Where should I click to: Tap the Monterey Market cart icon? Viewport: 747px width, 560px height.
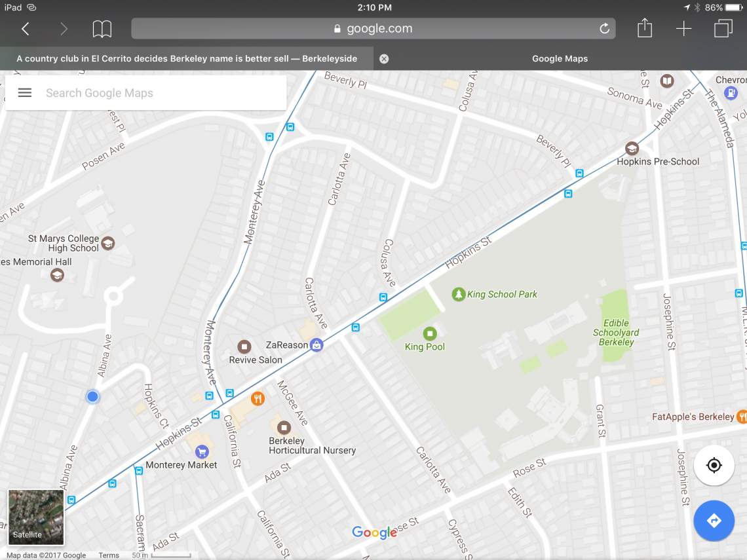(202, 451)
